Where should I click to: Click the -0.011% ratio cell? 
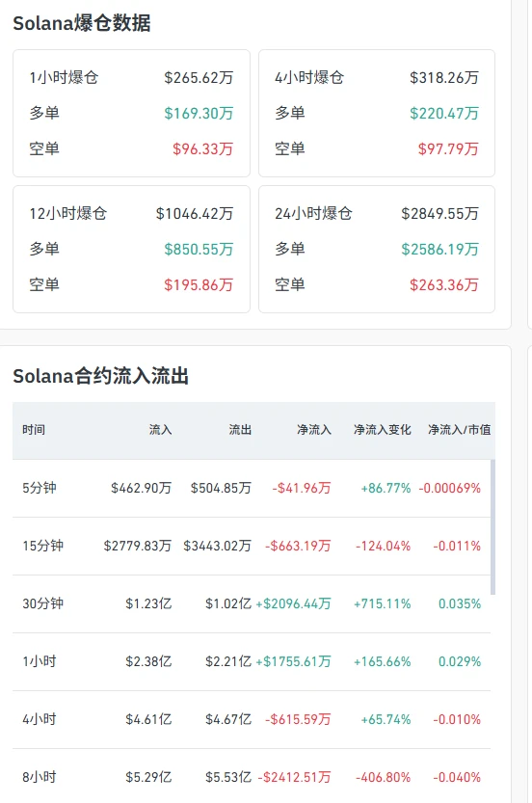[x=457, y=546]
